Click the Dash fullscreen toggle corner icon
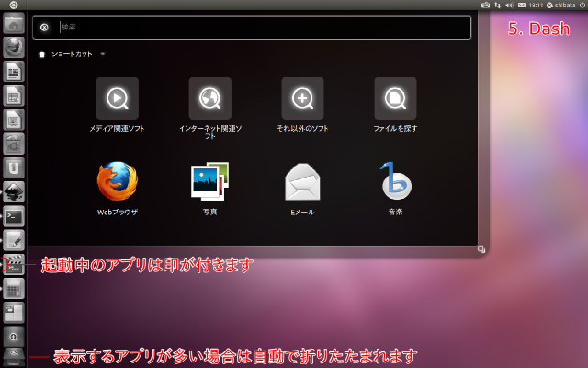The image size is (588, 368). (481, 249)
